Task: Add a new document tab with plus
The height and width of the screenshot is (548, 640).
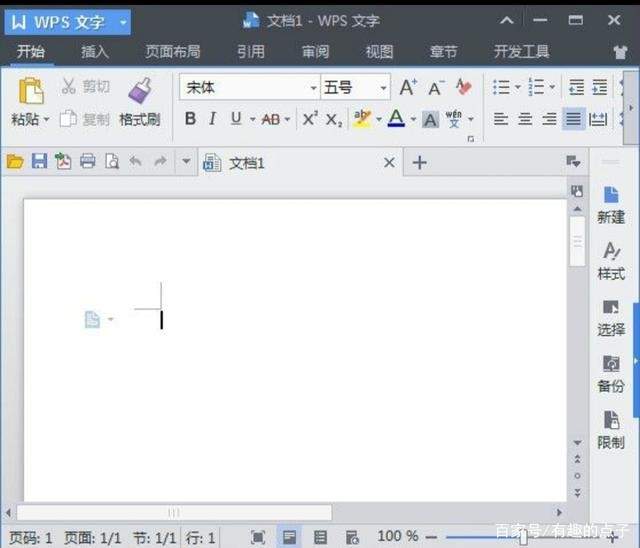Action: click(x=420, y=163)
